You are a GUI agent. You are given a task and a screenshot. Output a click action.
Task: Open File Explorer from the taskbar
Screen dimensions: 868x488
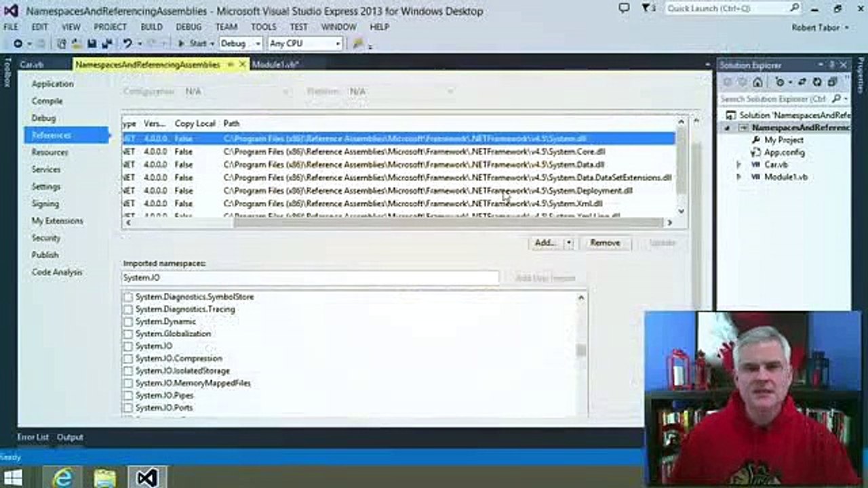click(x=104, y=479)
